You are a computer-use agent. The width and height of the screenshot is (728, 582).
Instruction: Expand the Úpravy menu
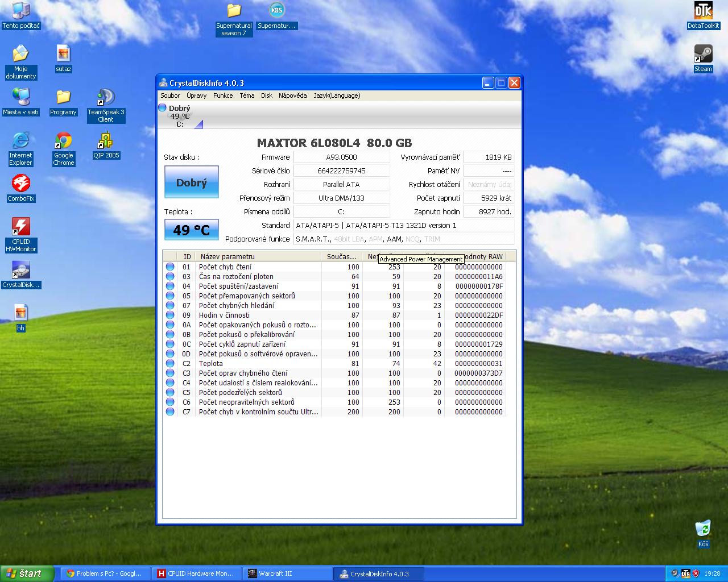[196, 95]
